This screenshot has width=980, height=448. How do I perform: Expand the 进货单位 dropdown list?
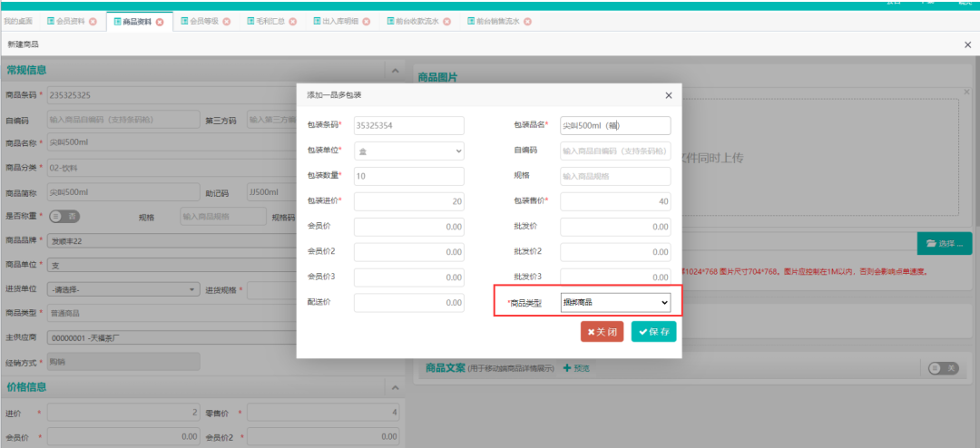pyautogui.click(x=125, y=289)
